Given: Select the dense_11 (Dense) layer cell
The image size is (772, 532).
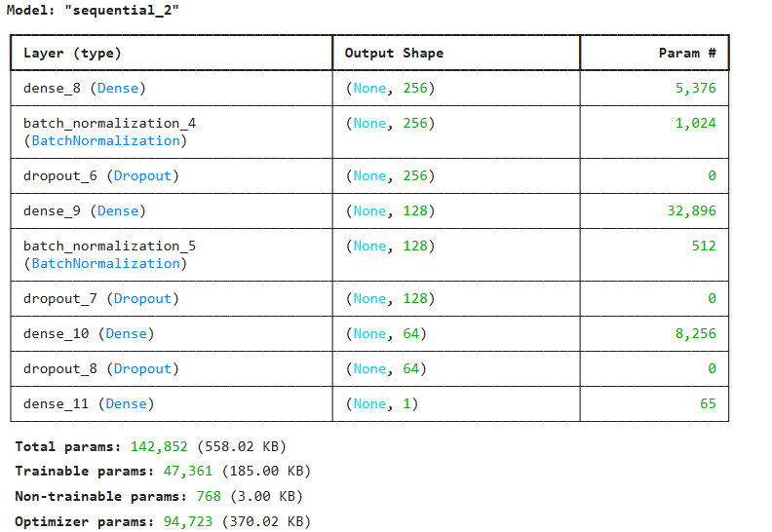Looking at the screenshot, I should [89, 403].
